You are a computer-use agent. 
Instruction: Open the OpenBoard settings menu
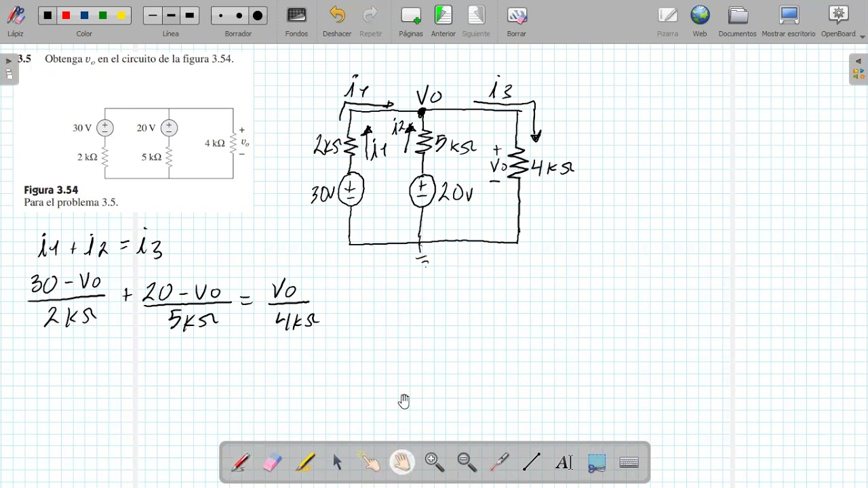tap(840, 21)
